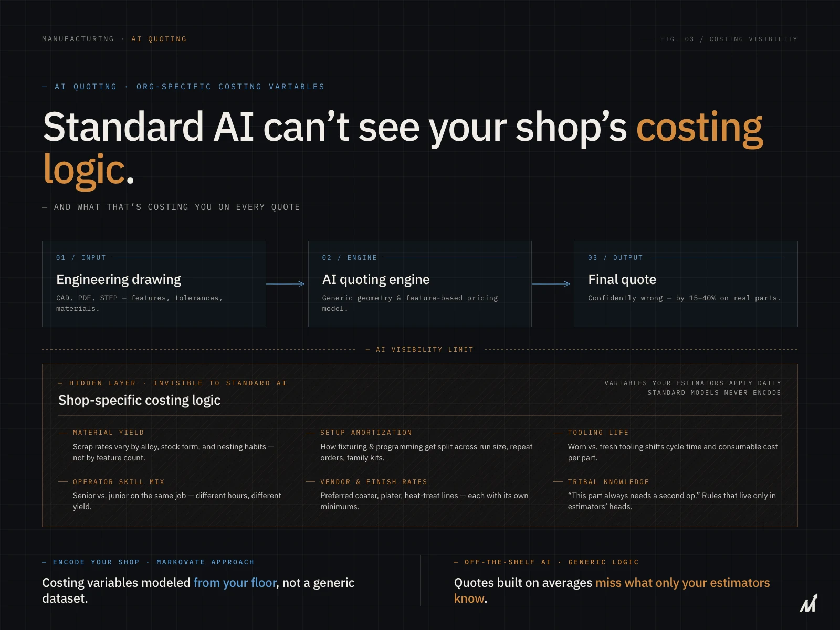Click the "CAD, PDF, STEP" description text
840x630 pixels.
coord(140,303)
